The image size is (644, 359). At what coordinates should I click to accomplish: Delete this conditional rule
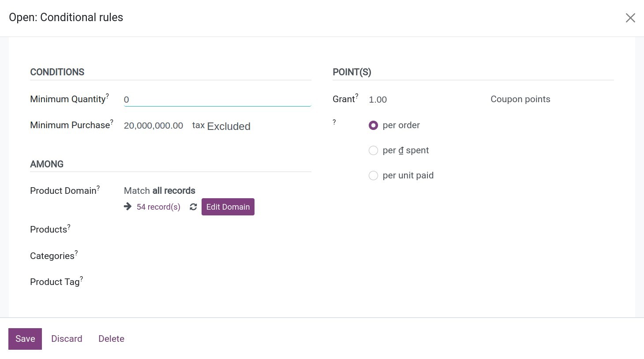click(111, 339)
